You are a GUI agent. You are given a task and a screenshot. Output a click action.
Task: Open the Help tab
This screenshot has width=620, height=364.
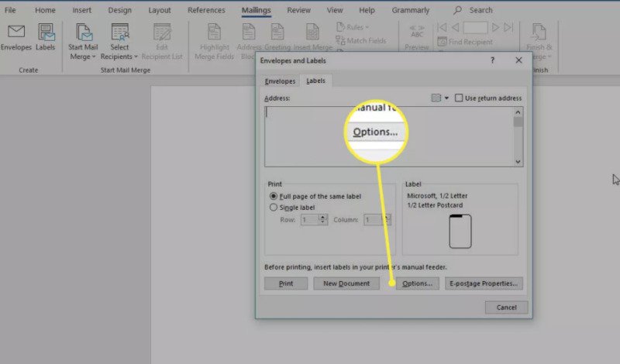367,10
